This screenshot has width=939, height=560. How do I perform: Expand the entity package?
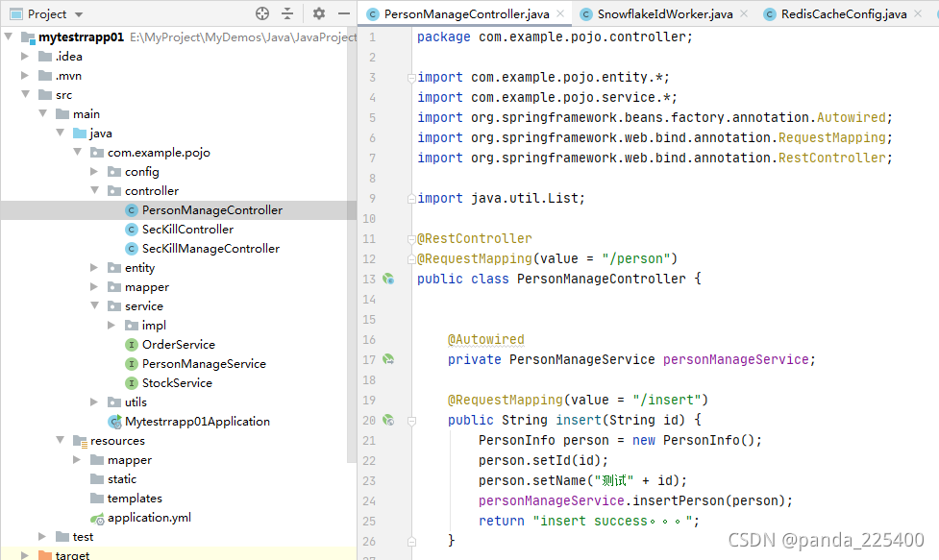tap(94, 267)
